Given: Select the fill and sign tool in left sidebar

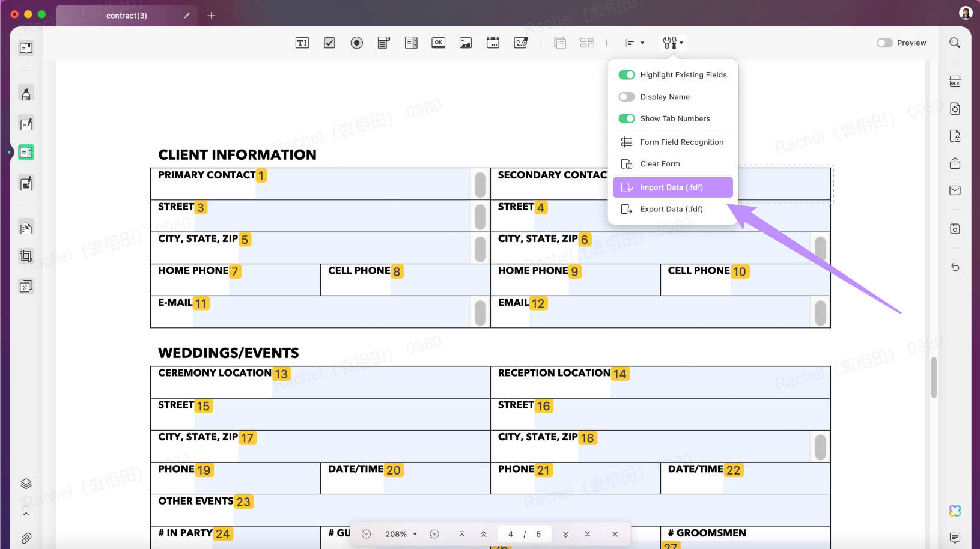Looking at the screenshot, I should (x=26, y=183).
